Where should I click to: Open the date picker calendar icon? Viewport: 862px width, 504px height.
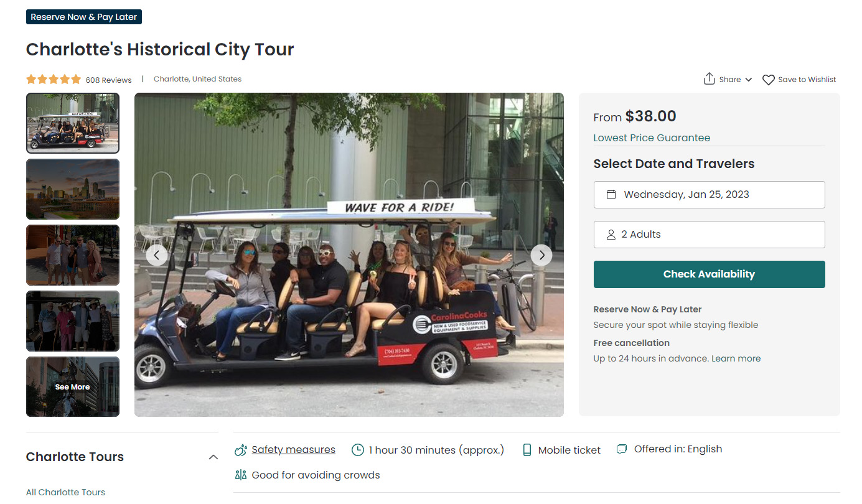612,194
